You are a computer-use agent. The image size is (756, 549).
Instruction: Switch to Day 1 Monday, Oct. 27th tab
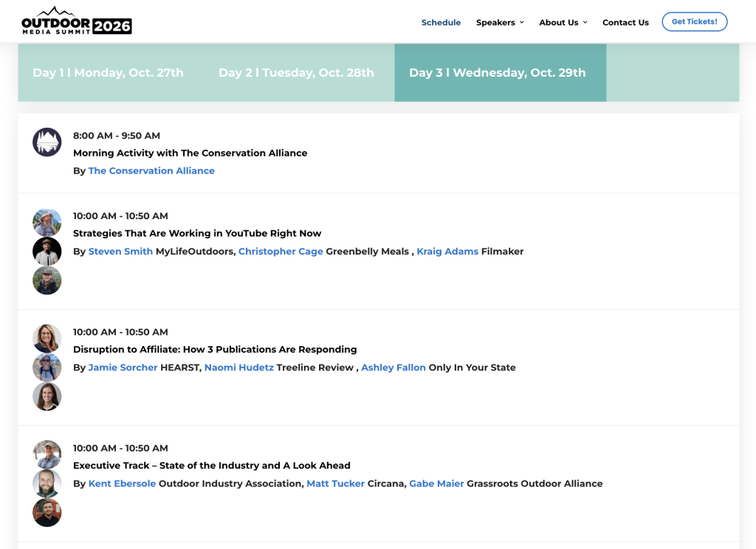pos(108,72)
